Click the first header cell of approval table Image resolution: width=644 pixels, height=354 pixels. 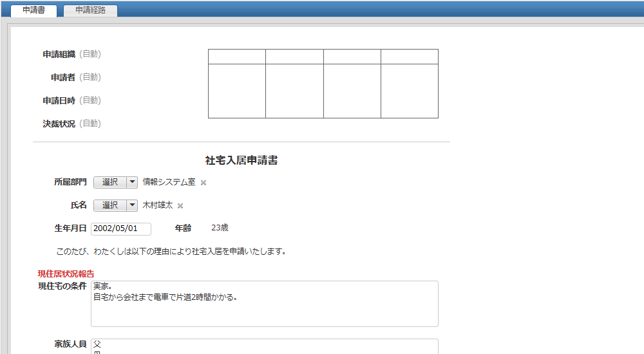click(x=236, y=57)
